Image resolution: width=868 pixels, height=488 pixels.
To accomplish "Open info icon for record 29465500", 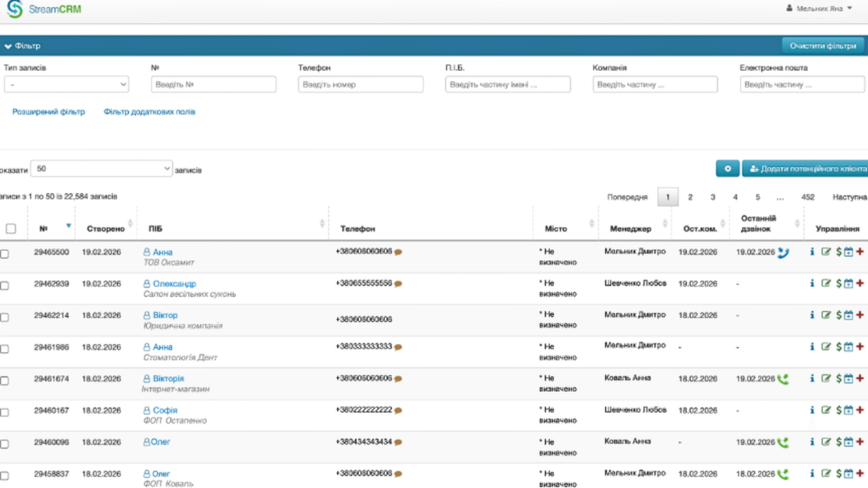I will (812, 252).
